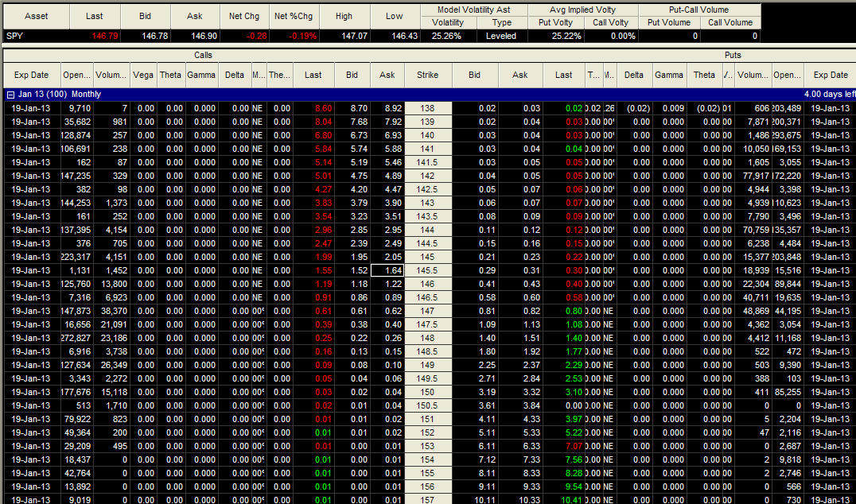This screenshot has height=504, width=856.
Task: Sort by the Strike column header
Action: point(428,75)
